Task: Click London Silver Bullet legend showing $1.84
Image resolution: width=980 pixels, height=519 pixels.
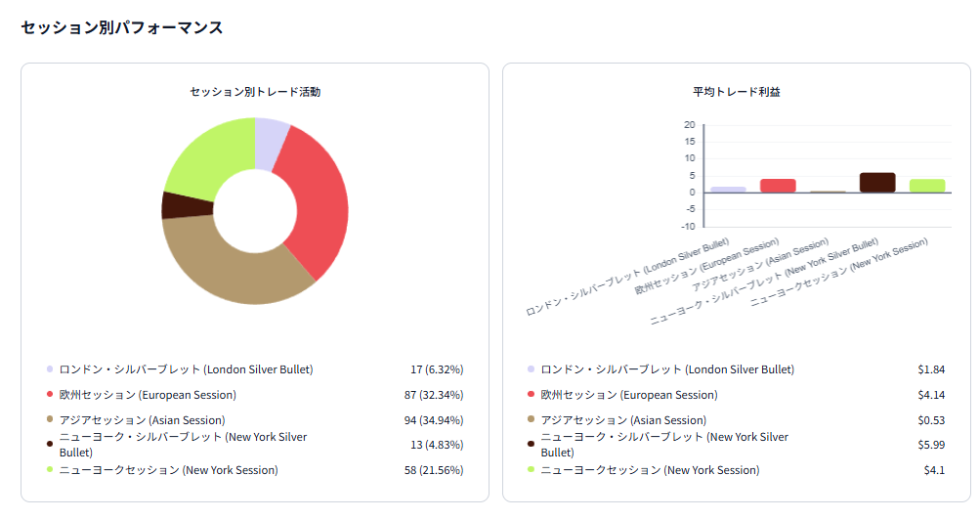Action: coord(667,369)
